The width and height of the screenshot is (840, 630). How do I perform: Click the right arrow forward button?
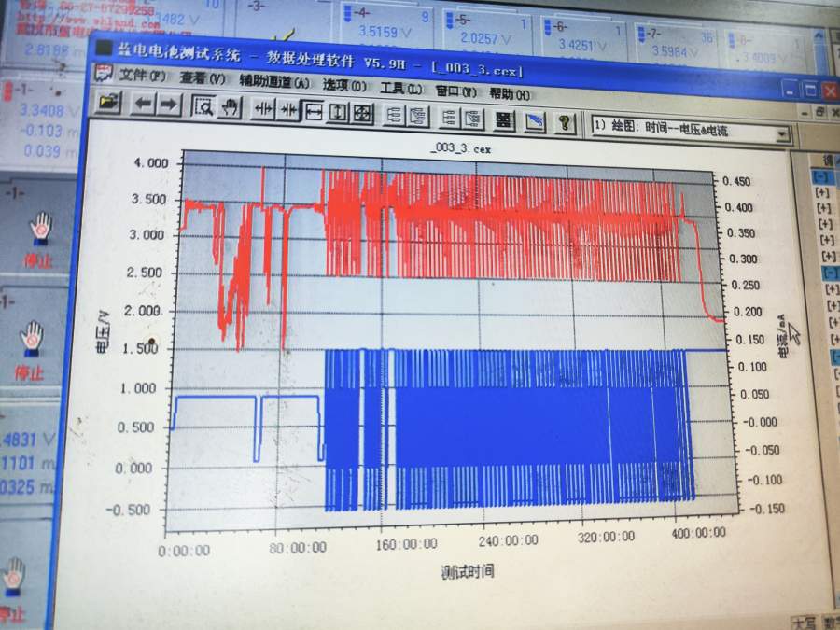(168, 105)
